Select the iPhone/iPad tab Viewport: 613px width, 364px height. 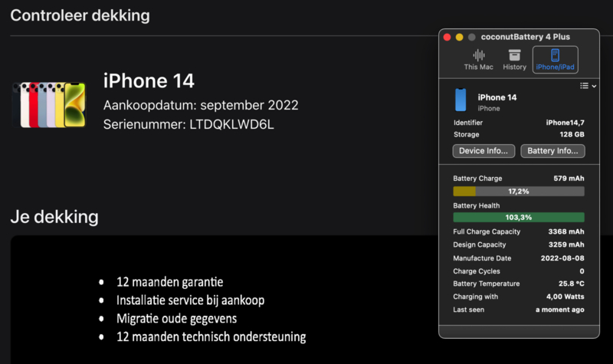[x=555, y=60]
